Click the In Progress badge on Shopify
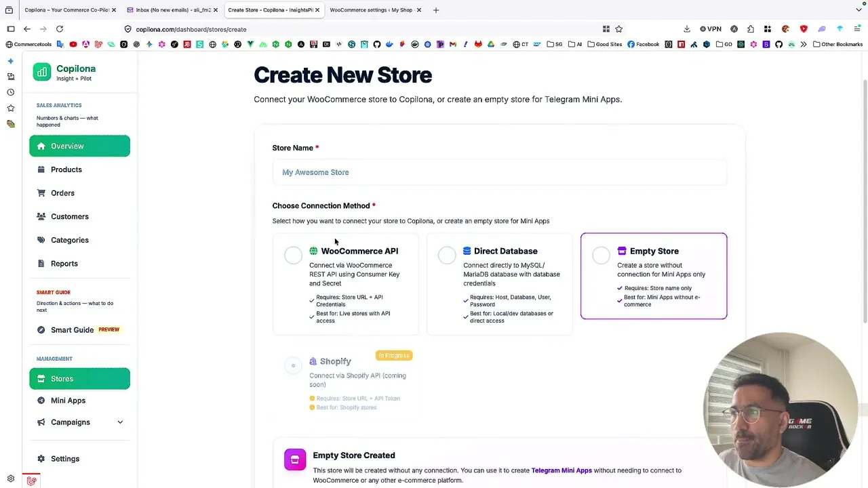Screen dimensions: 868x488 (x=394, y=355)
